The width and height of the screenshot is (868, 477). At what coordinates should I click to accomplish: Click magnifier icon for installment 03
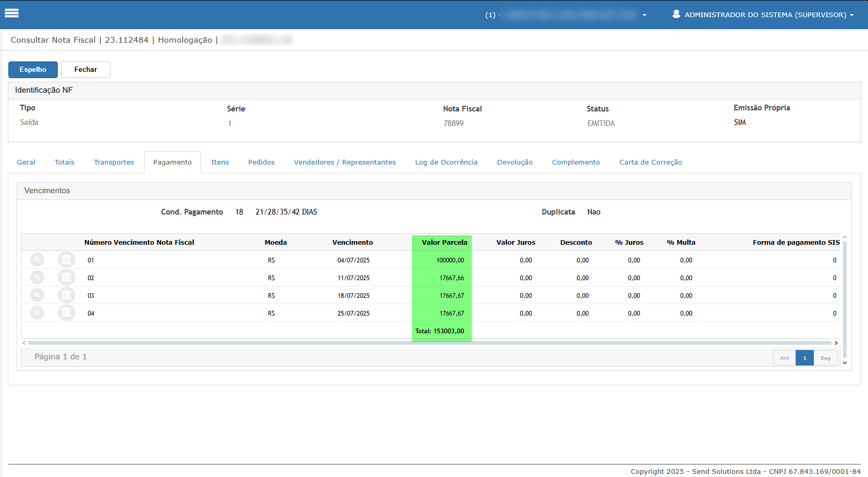[37, 295]
